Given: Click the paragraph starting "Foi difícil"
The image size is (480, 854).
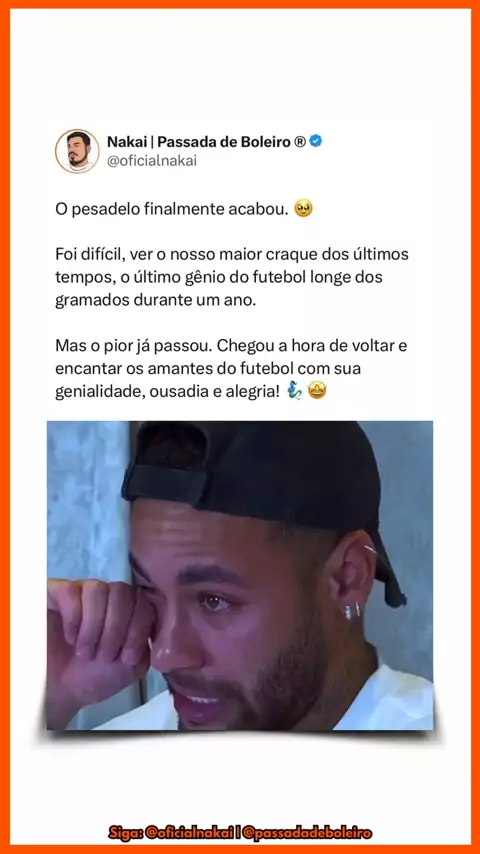Looking at the screenshot, I should 232,277.
